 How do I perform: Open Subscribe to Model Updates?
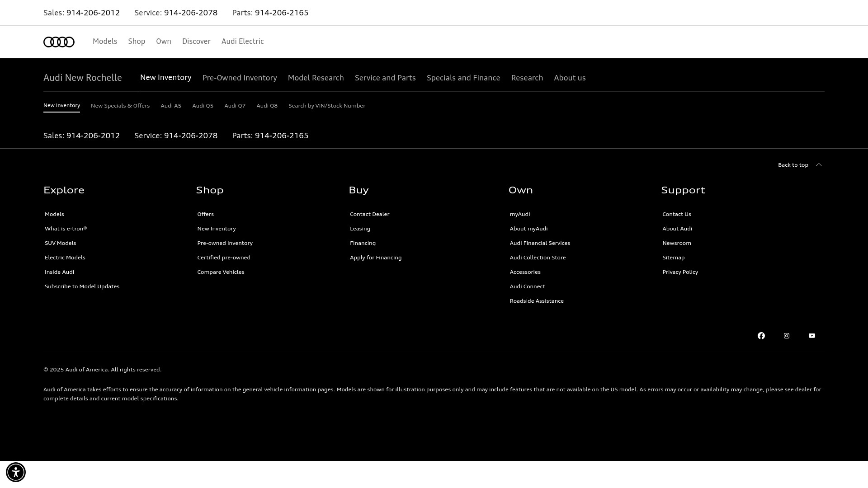coord(82,286)
